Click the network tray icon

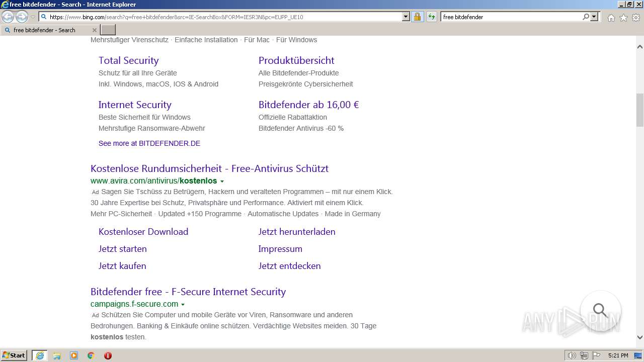[584, 355]
